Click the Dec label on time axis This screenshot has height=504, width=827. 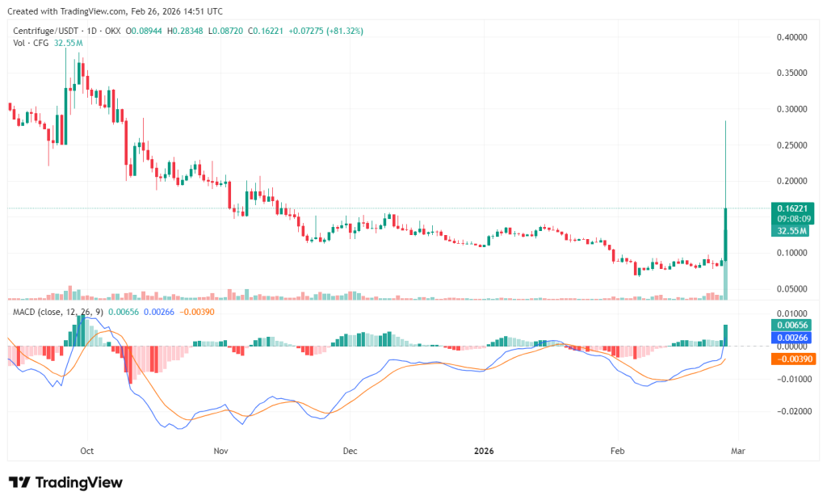click(351, 451)
